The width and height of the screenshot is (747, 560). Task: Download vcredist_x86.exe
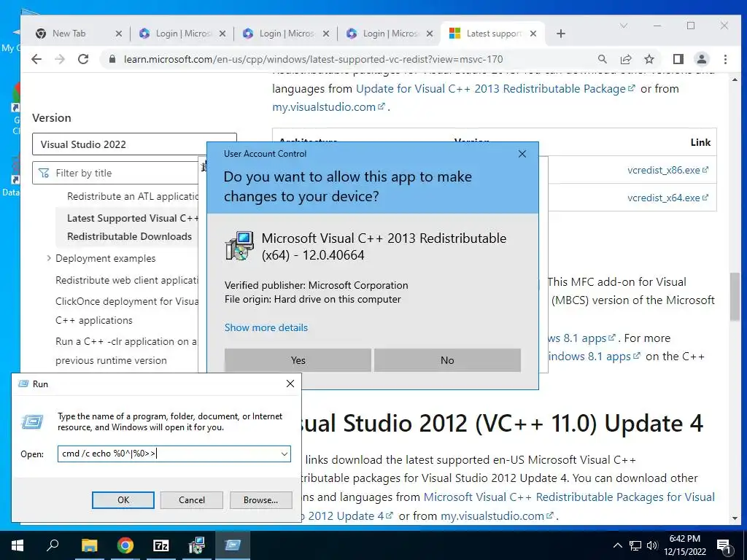point(667,170)
